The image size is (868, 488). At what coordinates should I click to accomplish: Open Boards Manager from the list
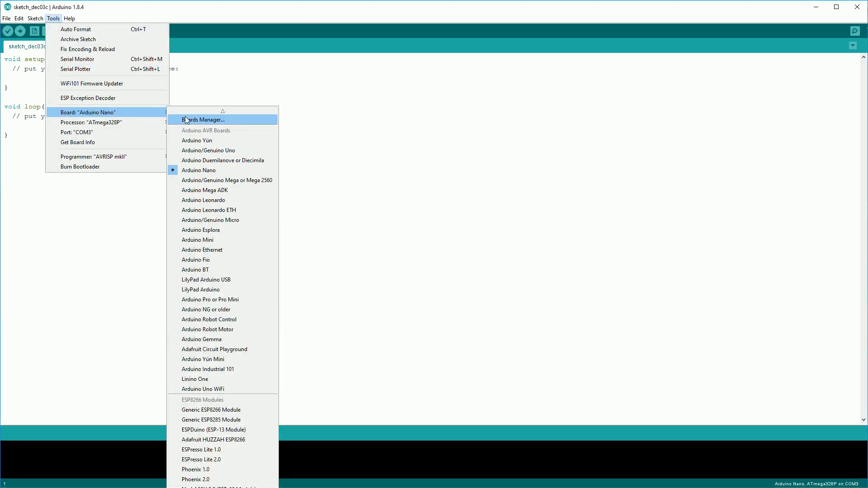point(203,119)
